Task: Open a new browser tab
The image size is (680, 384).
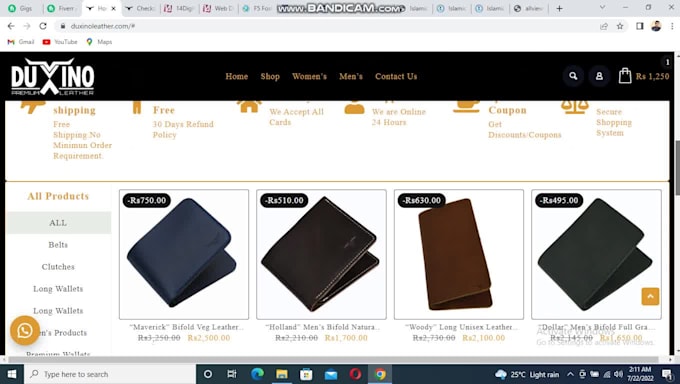Action: [559, 8]
